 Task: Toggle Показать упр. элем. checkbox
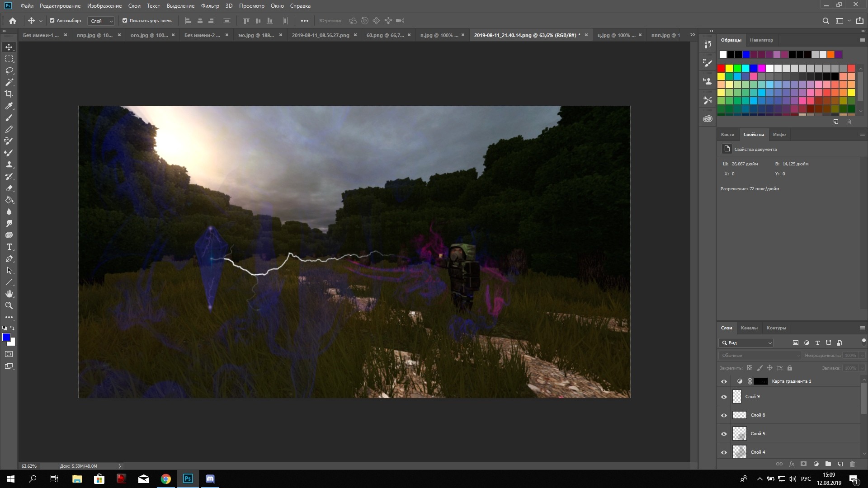coord(125,21)
